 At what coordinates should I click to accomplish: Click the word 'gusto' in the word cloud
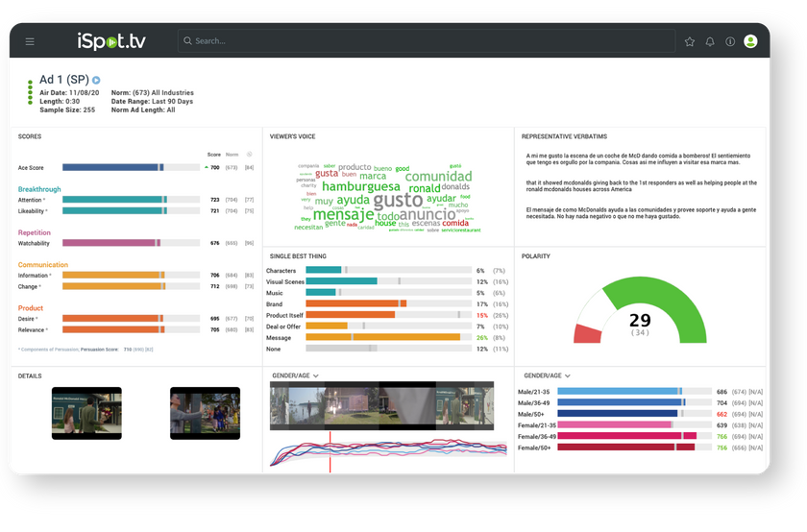[397, 200]
